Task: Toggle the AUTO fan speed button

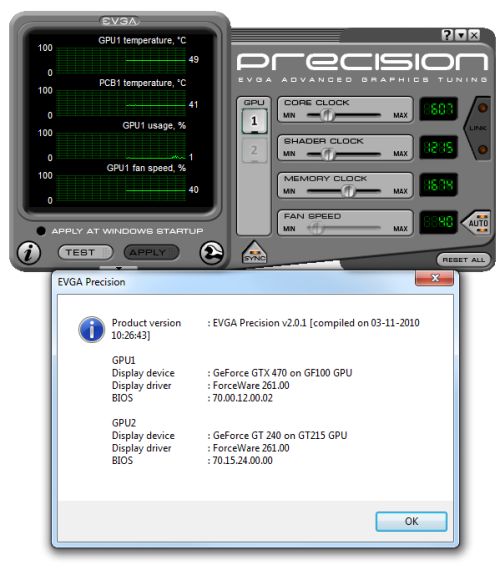Action: (x=477, y=222)
